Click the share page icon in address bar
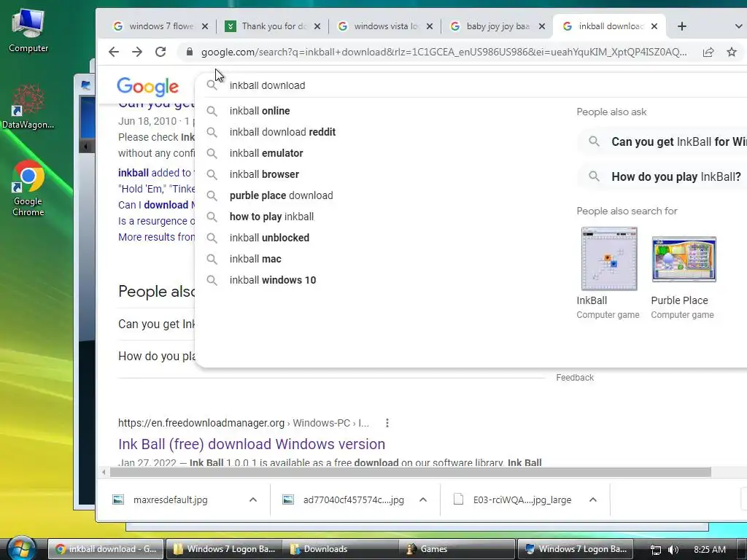Image resolution: width=747 pixels, height=560 pixels. 708,52
